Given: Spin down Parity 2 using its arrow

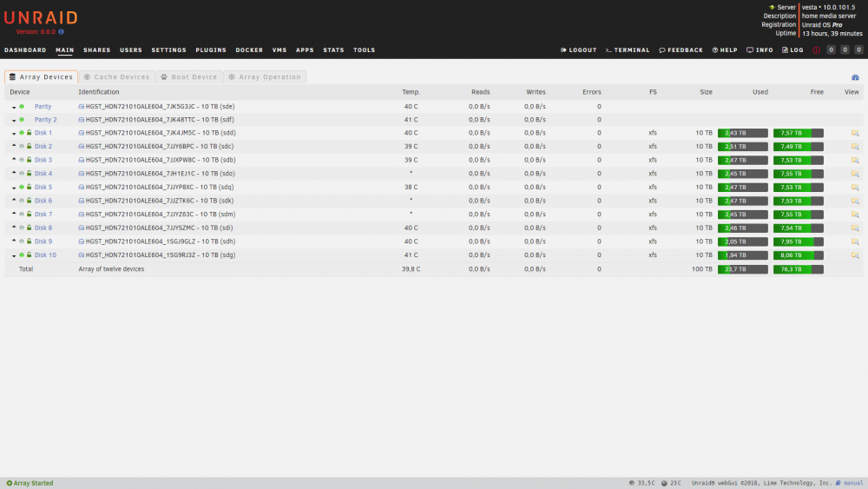Looking at the screenshot, I should tap(14, 120).
